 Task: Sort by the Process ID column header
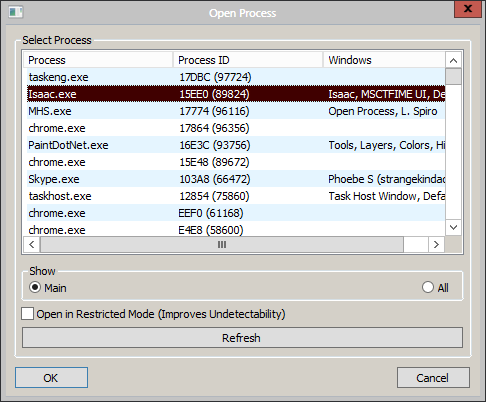click(x=248, y=60)
